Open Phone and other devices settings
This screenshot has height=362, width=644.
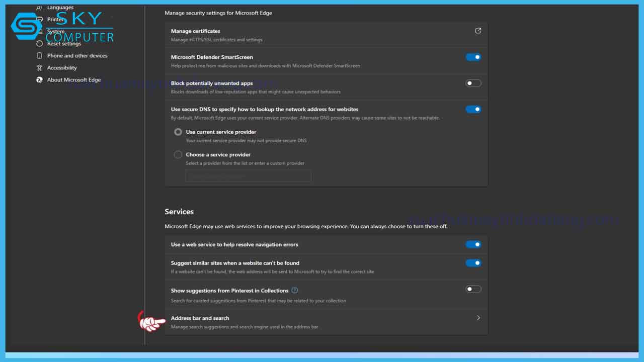click(77, 56)
